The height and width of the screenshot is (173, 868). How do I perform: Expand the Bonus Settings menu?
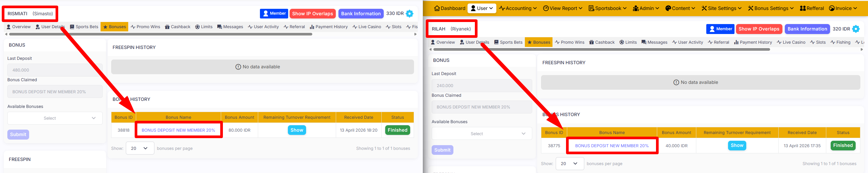click(x=771, y=9)
